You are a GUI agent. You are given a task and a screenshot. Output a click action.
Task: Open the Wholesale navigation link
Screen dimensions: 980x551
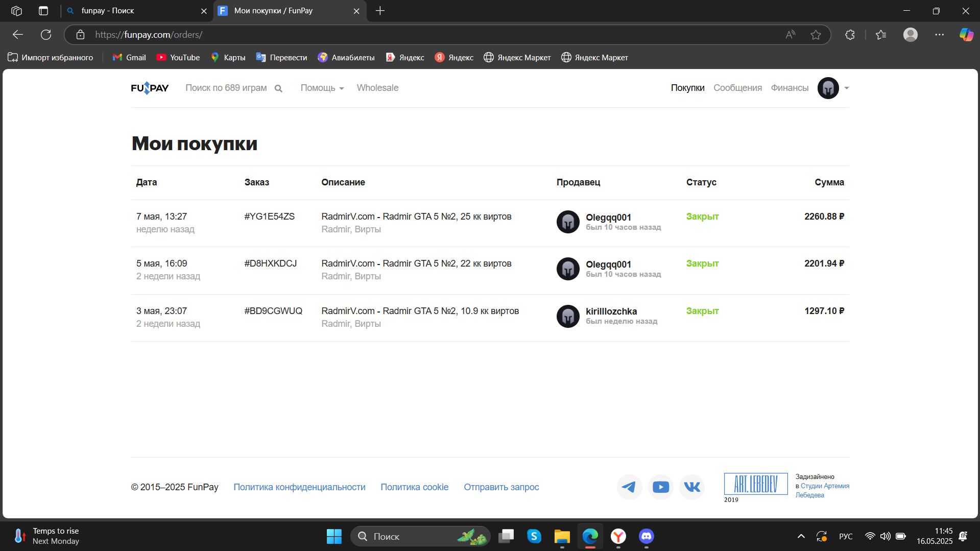(x=377, y=88)
